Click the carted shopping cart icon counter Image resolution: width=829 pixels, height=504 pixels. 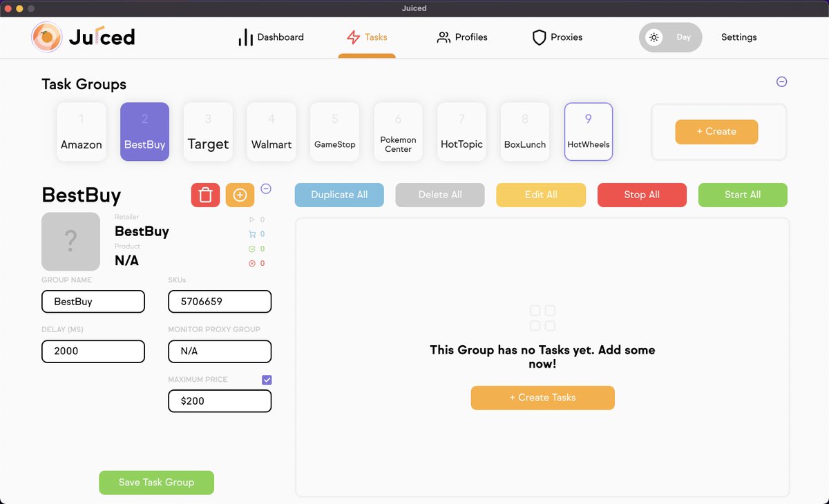pyautogui.click(x=256, y=234)
